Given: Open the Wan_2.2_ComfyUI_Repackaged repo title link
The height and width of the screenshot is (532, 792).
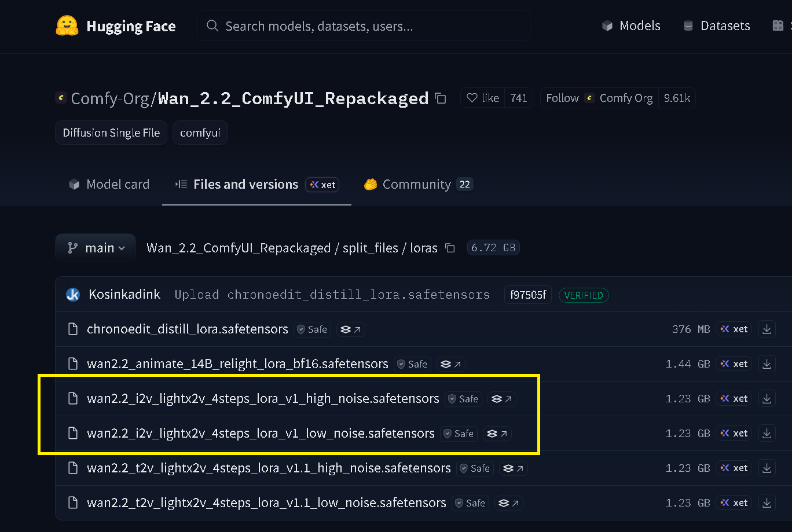Looking at the screenshot, I should [293, 98].
